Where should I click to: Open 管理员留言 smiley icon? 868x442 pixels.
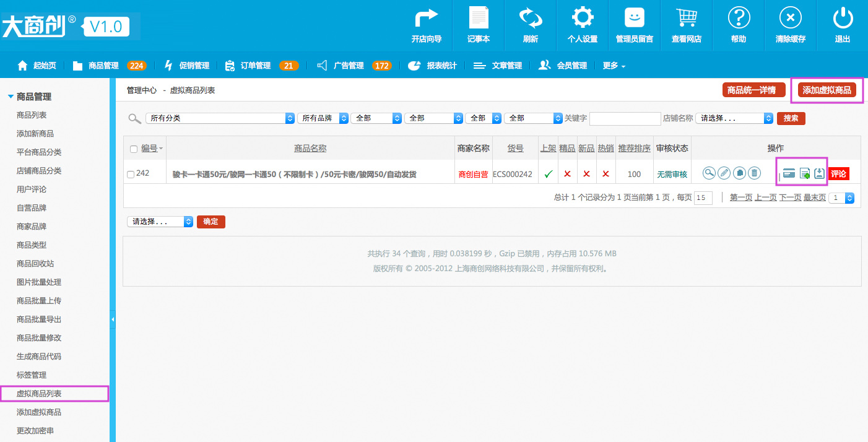[635, 18]
